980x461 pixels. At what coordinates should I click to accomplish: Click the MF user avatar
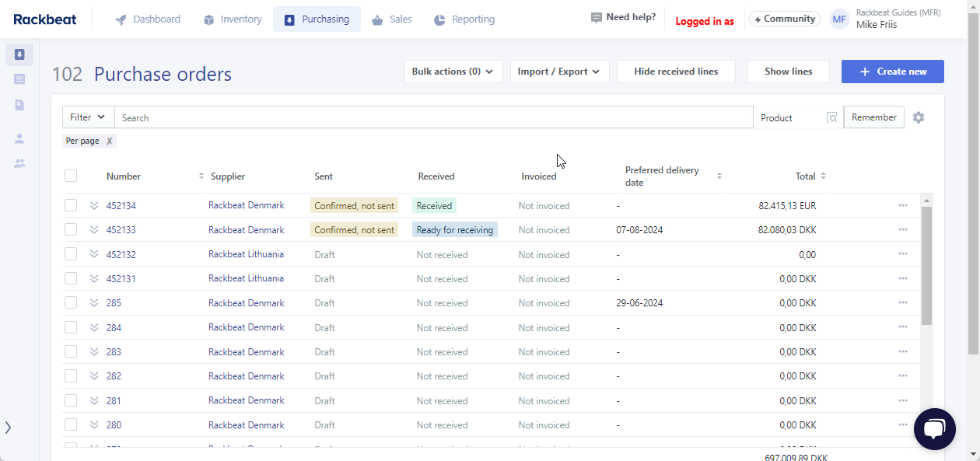coord(839,19)
